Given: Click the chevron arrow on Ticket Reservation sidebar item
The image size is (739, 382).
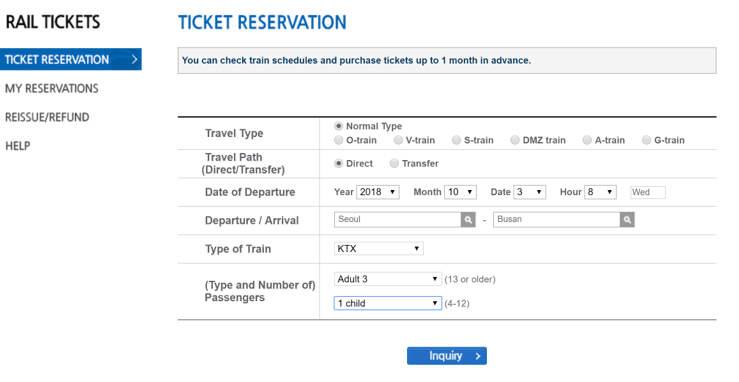Looking at the screenshot, I should click(x=134, y=59).
